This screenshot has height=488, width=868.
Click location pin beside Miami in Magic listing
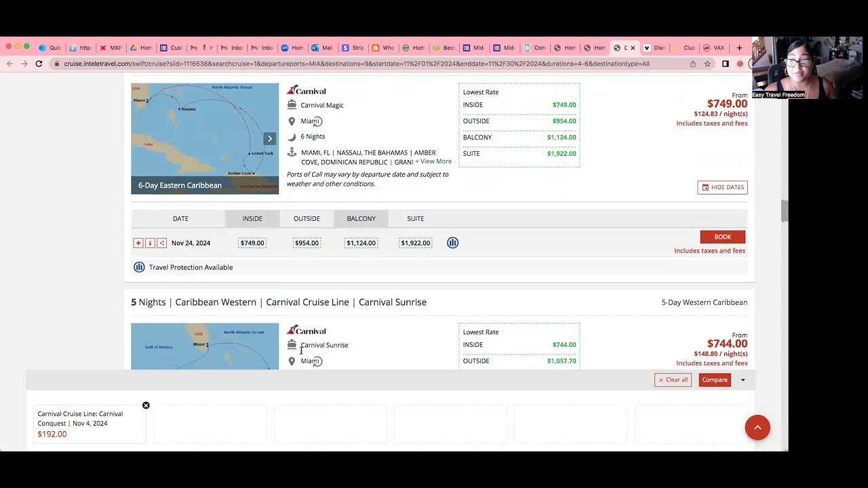pos(292,121)
